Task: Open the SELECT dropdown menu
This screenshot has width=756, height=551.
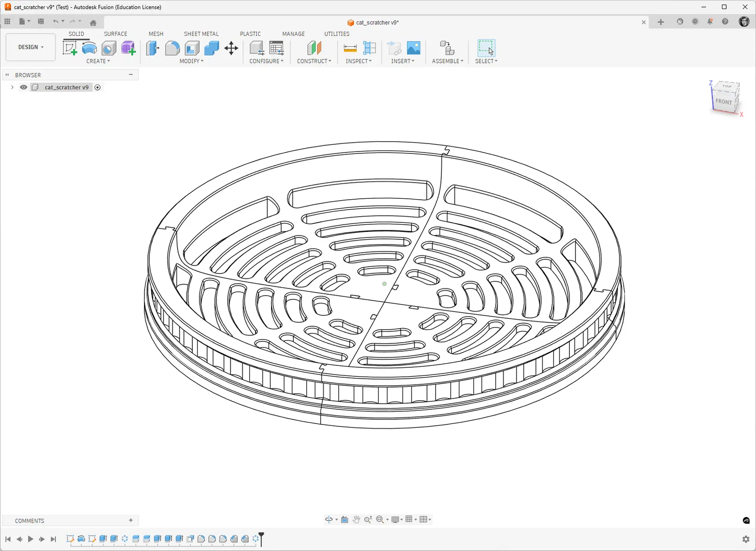Action: click(486, 61)
